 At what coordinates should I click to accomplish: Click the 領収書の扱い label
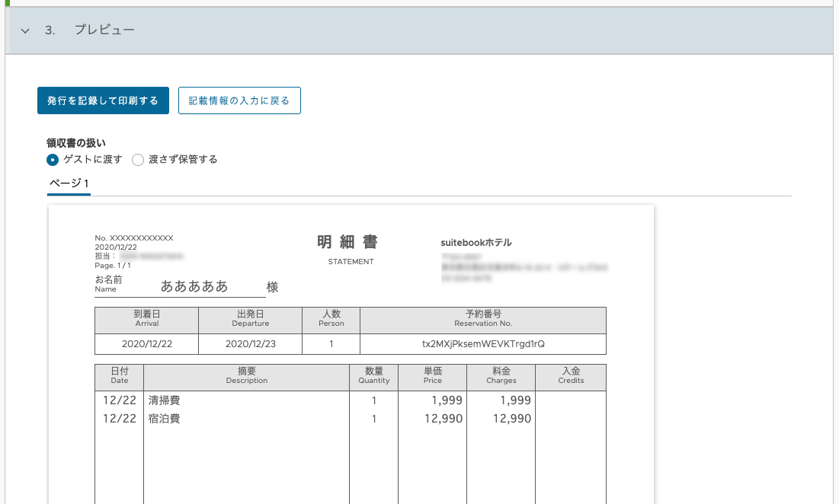(76, 143)
